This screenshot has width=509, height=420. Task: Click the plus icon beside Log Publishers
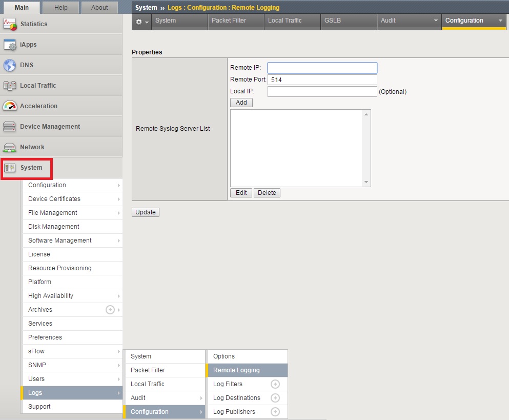point(275,412)
